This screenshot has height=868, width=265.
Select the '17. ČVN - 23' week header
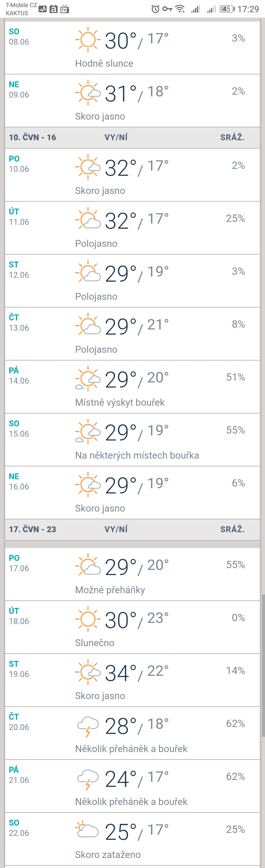pos(33,529)
